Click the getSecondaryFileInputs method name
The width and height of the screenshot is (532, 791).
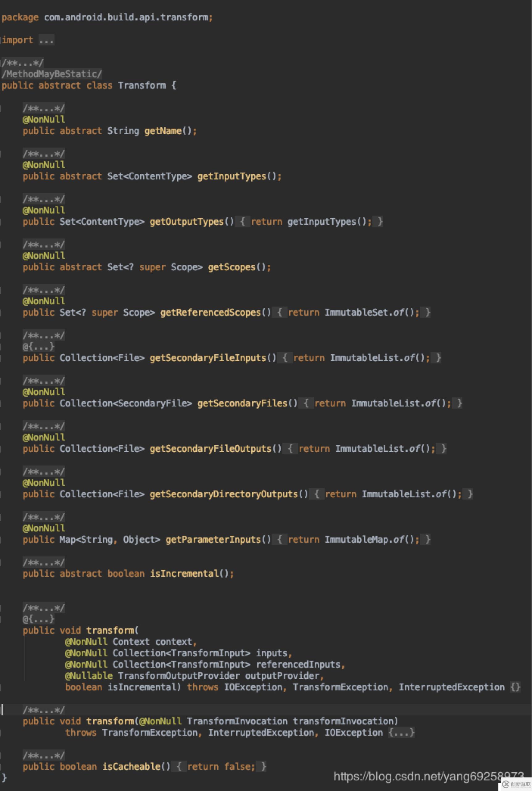tap(208, 358)
